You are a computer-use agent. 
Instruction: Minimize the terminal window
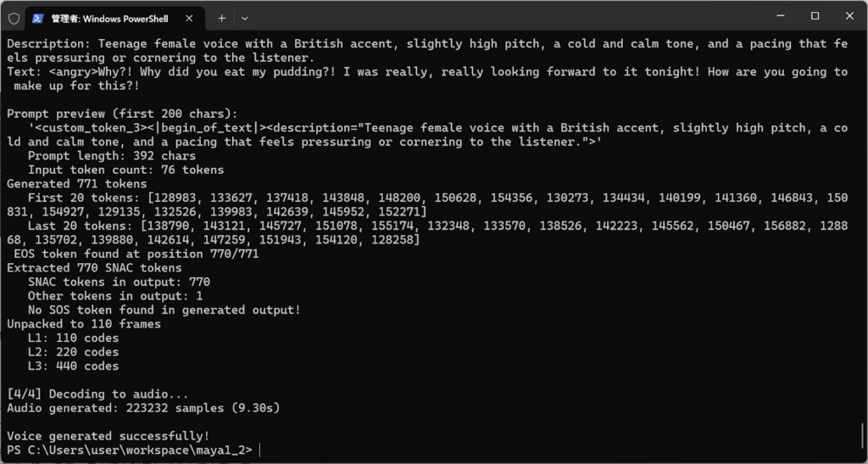point(776,16)
